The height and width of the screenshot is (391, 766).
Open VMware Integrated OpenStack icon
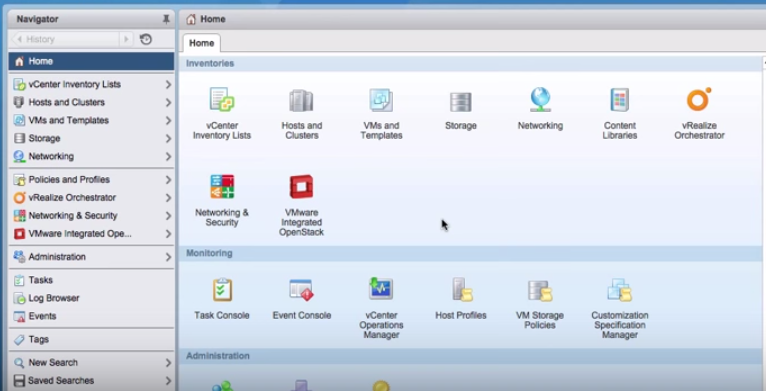(301, 187)
